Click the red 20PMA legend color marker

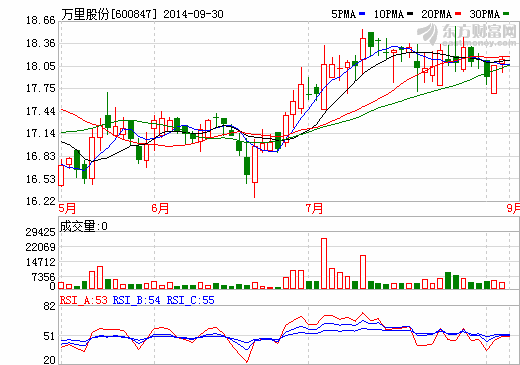(458, 14)
